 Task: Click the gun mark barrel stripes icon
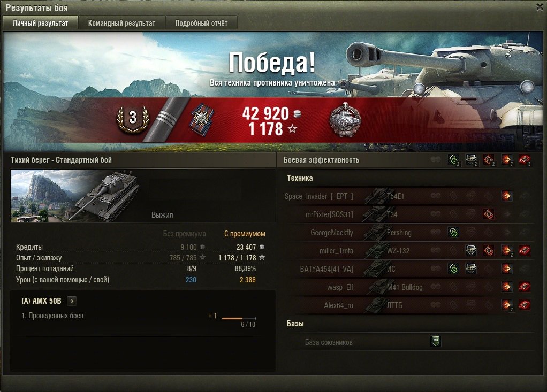(x=166, y=119)
